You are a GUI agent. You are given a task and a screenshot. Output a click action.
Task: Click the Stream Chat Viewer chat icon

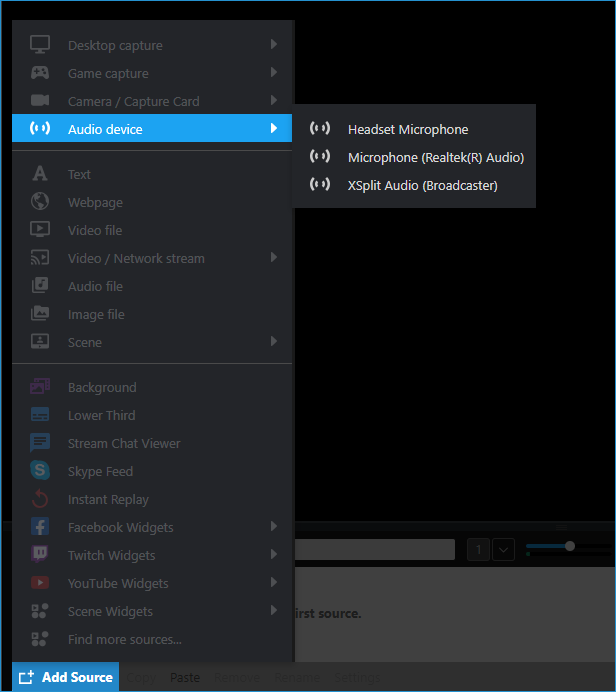[x=40, y=443]
